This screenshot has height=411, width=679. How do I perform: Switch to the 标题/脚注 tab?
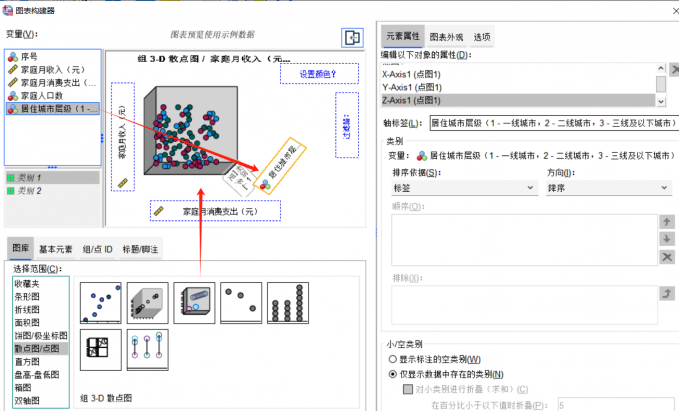[x=140, y=249]
